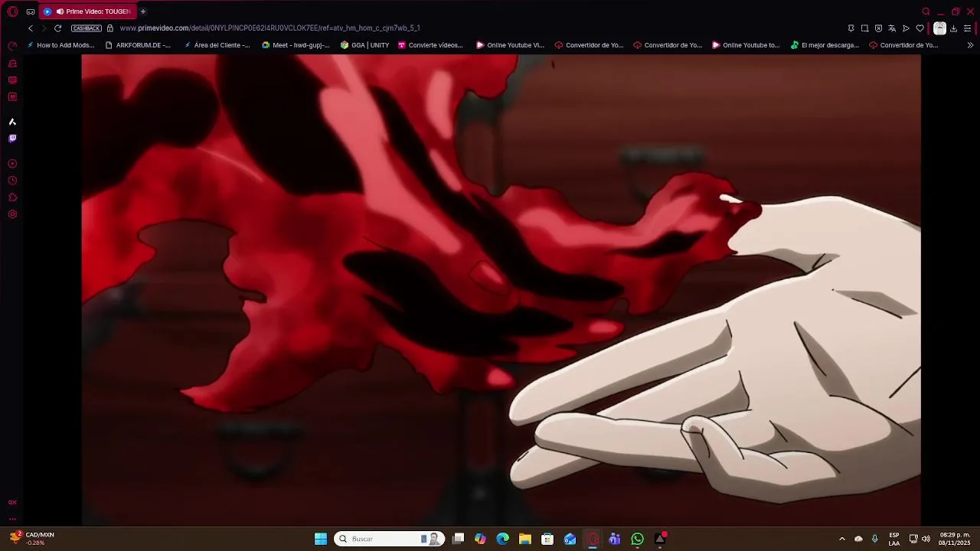Open OneDrive cloud tray icon
This screenshot has height=551, width=980.
[858, 539]
